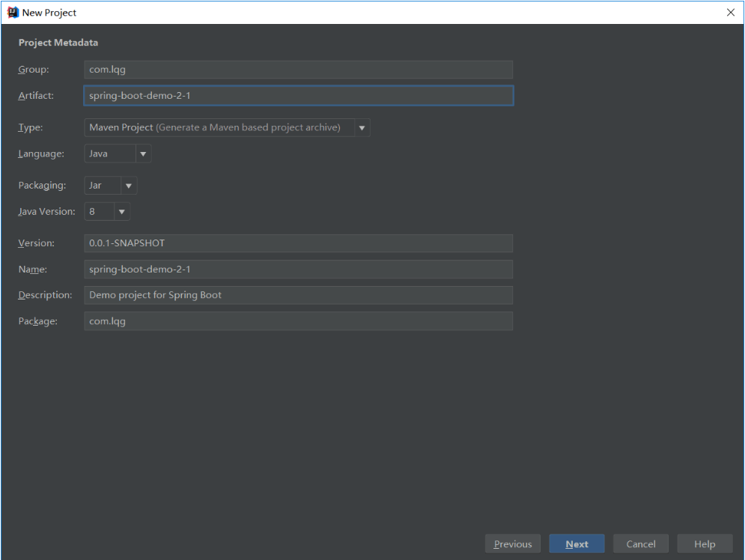The width and height of the screenshot is (745, 560).
Task: Click the Name input field
Action: [x=299, y=270]
